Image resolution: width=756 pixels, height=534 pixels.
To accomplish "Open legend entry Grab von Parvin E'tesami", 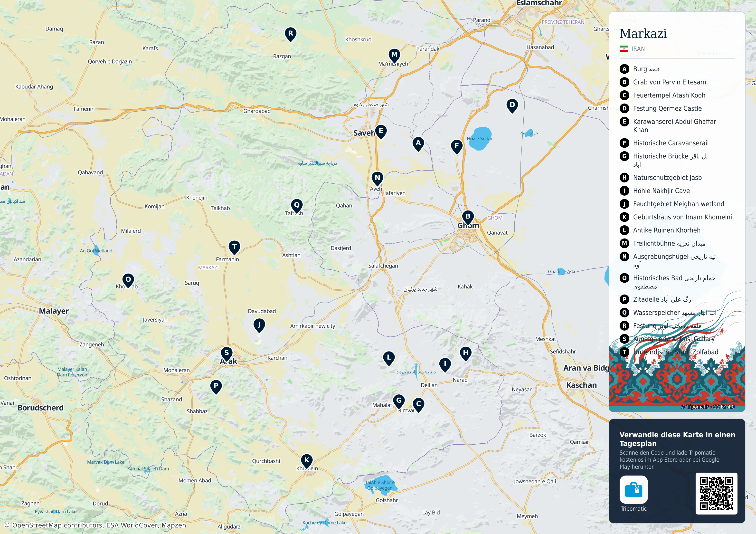I will click(663, 82).
